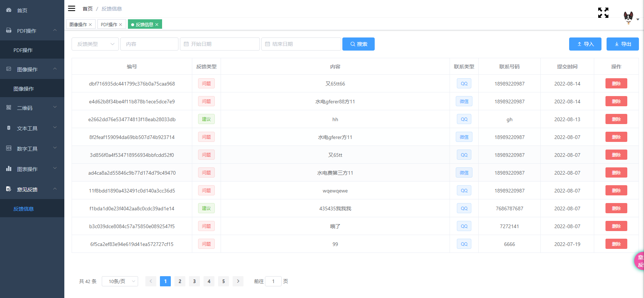Viewport: 644px width, 298px height.
Task: Click the 导出 export button
Action: point(623,44)
